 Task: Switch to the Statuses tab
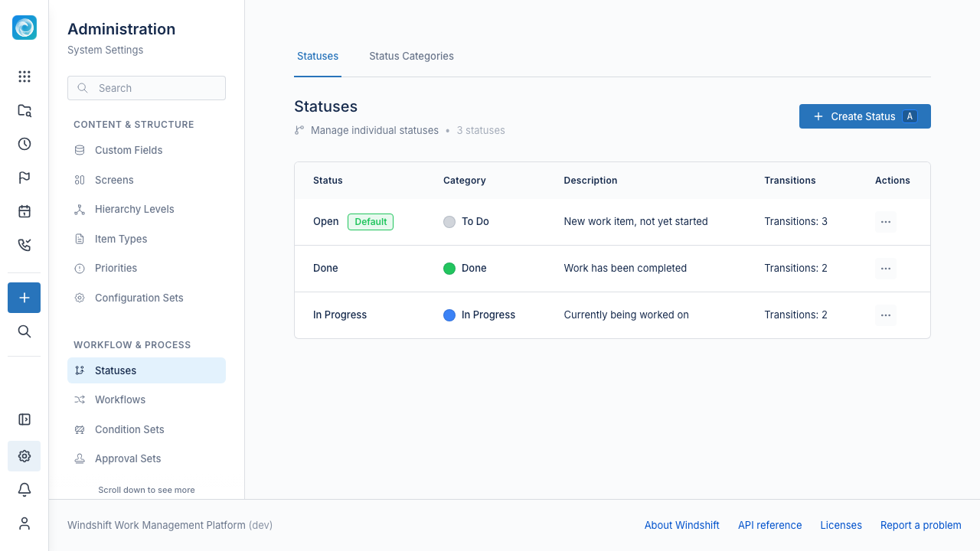click(318, 56)
